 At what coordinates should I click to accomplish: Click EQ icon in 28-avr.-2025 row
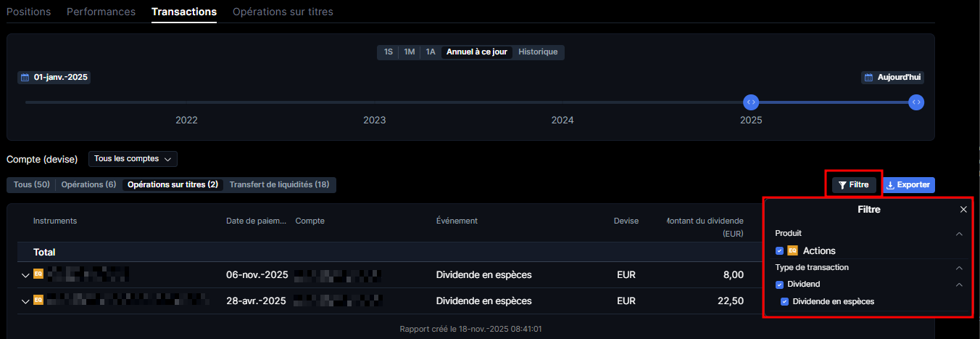38,301
